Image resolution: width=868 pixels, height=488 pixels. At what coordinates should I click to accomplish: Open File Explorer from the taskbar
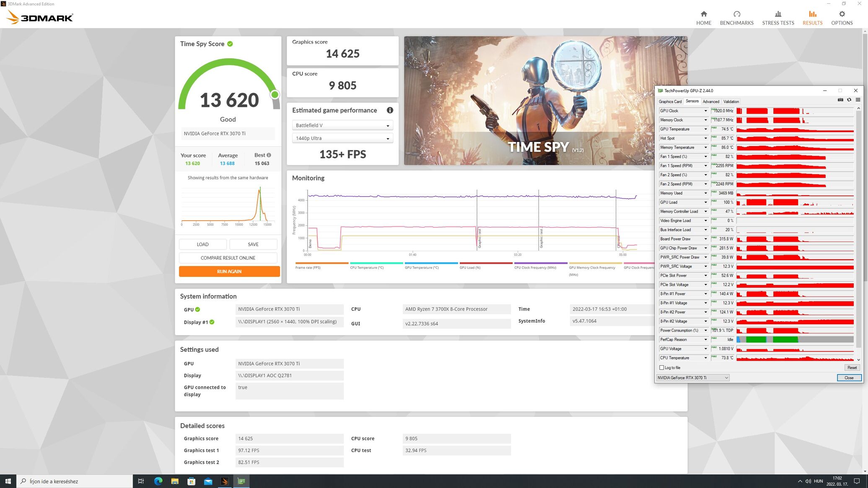175,481
